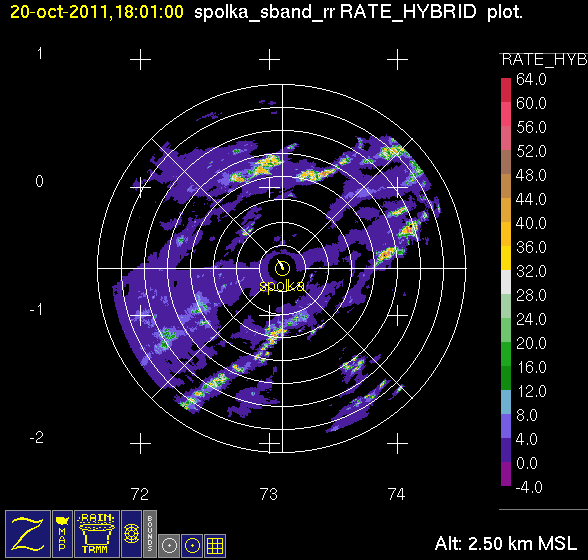This screenshot has width=588, height=560.
Task: Click the spolka radar site marker
Action: pyautogui.click(x=282, y=268)
